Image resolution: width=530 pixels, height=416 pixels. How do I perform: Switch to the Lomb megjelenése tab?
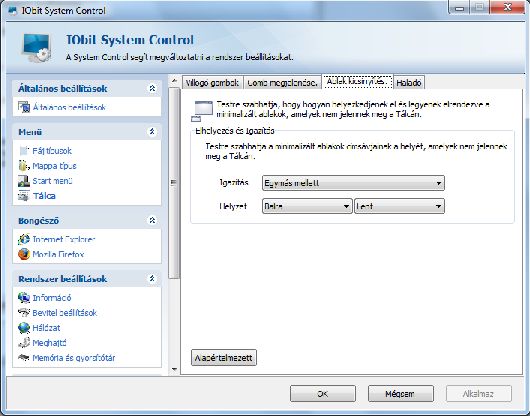(282, 83)
